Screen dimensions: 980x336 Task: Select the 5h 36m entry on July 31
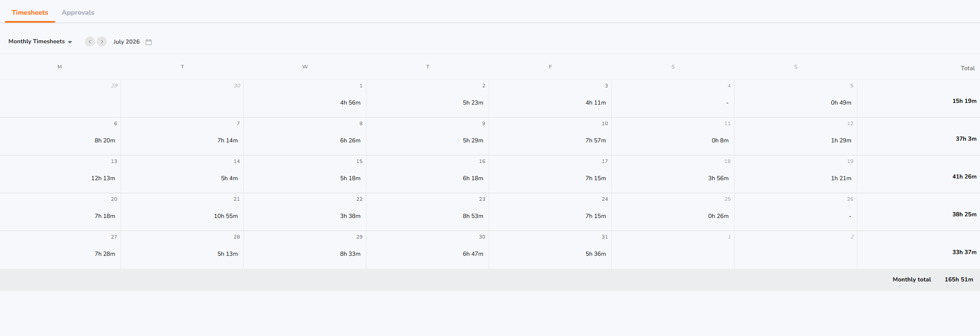click(595, 254)
